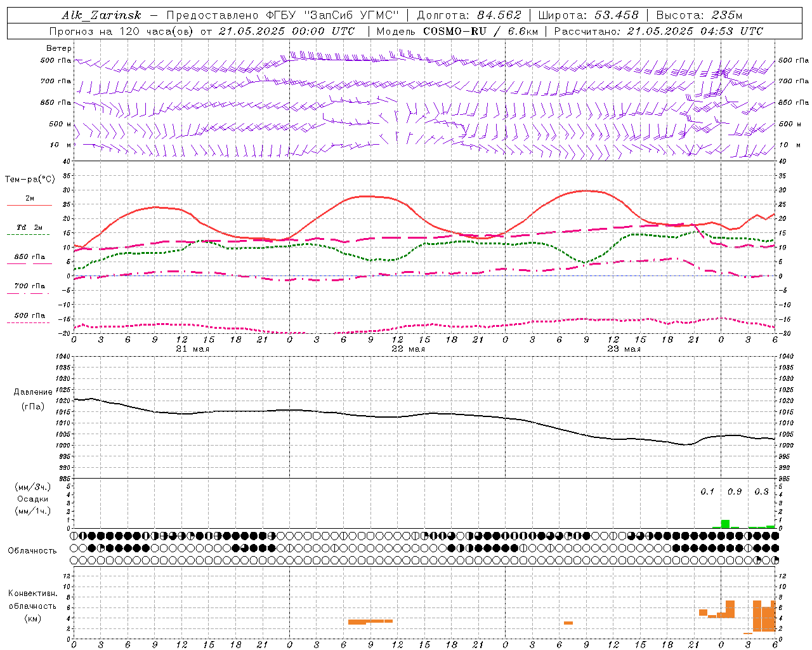Click the 700 гПа temperature legend label

[30, 286]
